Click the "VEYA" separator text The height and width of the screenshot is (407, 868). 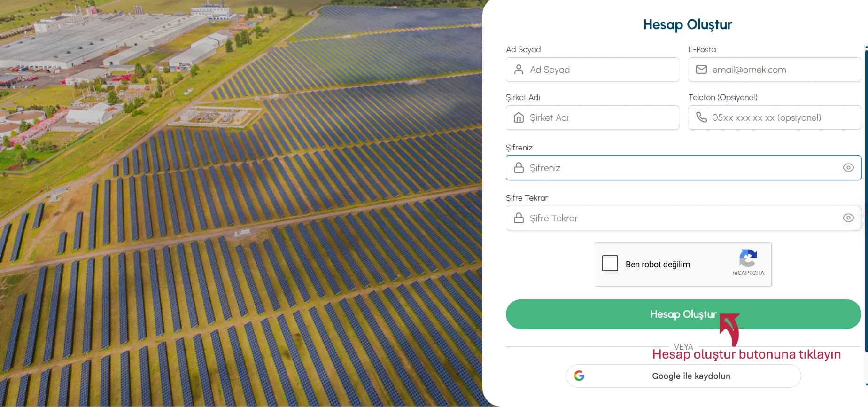tap(683, 347)
